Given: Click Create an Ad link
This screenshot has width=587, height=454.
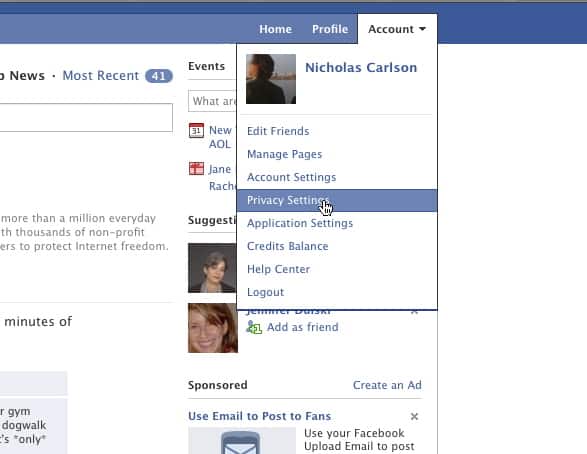Looking at the screenshot, I should 387,385.
